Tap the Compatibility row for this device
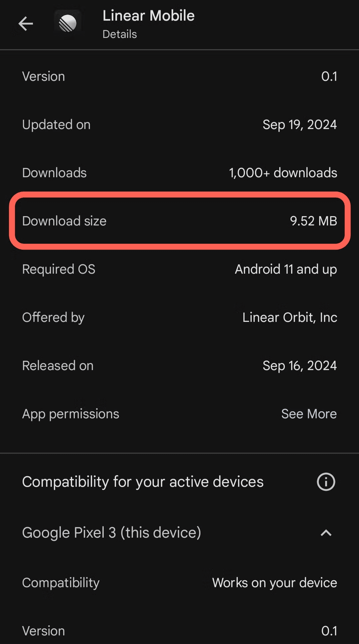Image resolution: width=359 pixels, height=644 pixels. 179,582
